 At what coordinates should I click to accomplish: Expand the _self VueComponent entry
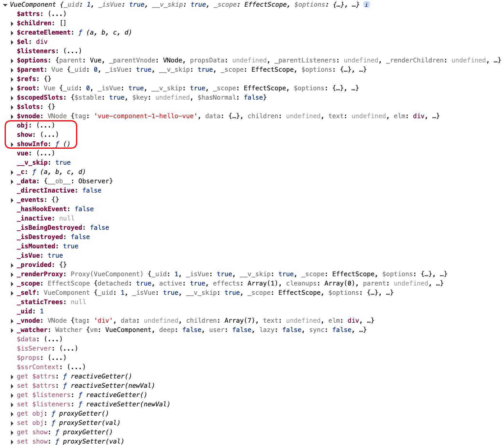click(x=12, y=293)
